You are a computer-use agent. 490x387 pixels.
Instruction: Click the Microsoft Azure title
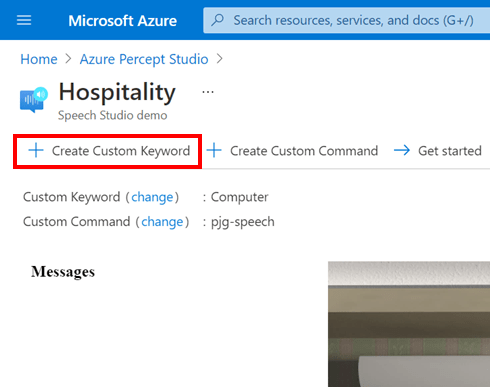tap(123, 21)
